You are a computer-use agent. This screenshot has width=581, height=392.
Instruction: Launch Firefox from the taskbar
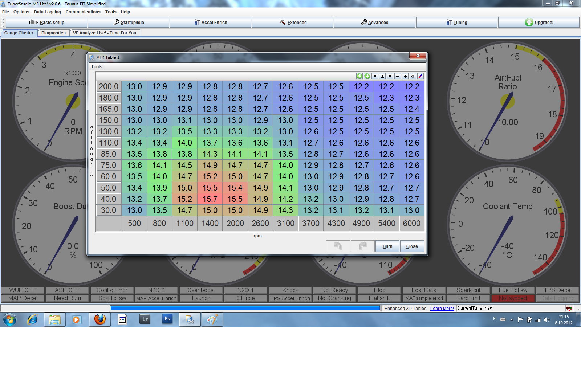pos(100,319)
